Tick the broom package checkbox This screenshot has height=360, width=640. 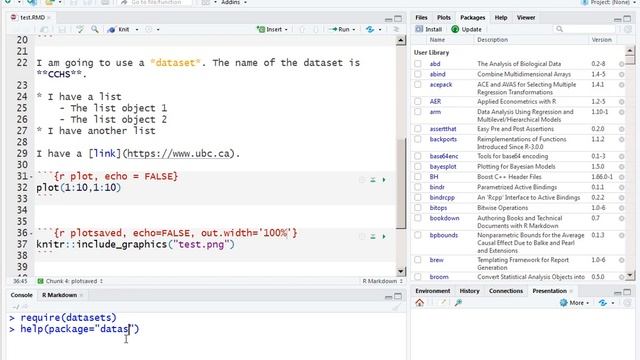click(x=418, y=277)
